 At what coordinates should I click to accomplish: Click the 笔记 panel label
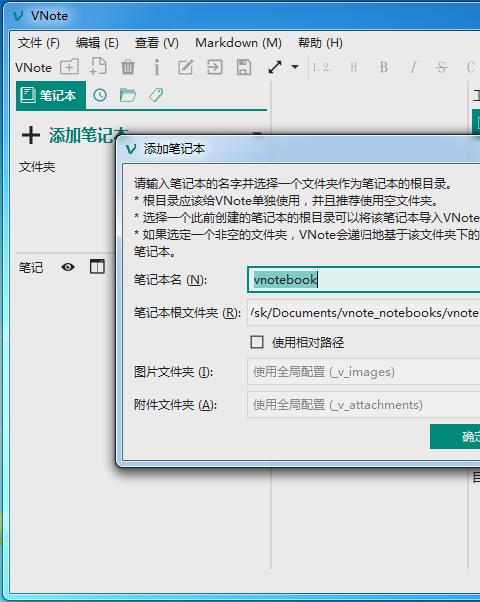31,267
